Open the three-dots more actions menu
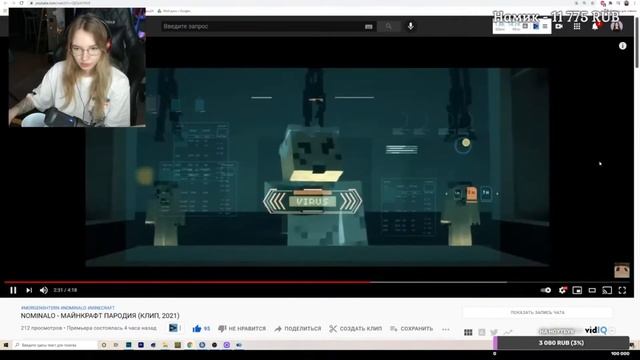 click(446, 329)
